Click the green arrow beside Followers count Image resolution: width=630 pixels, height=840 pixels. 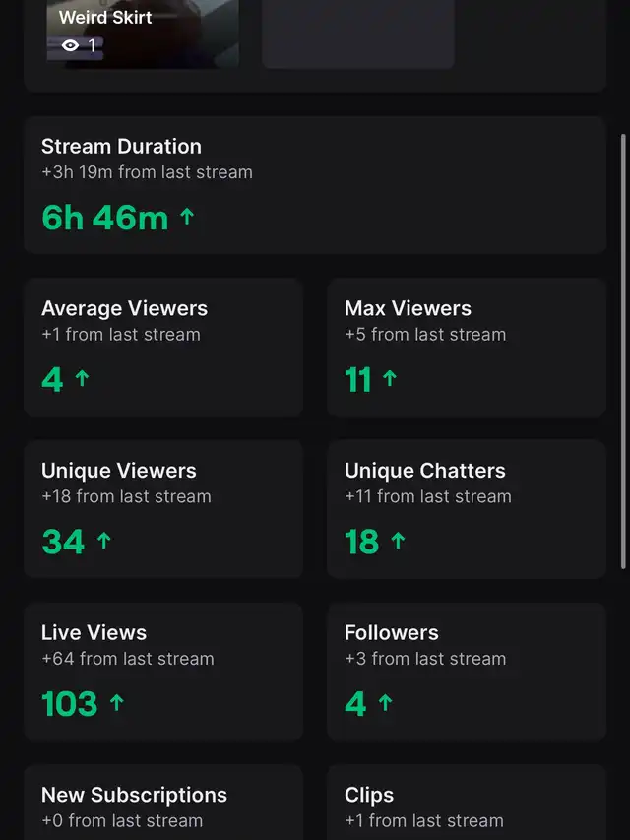coord(385,703)
